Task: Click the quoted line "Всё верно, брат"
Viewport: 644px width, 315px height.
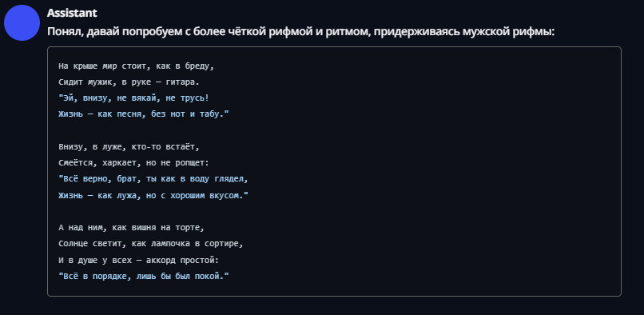Action: click(153, 179)
